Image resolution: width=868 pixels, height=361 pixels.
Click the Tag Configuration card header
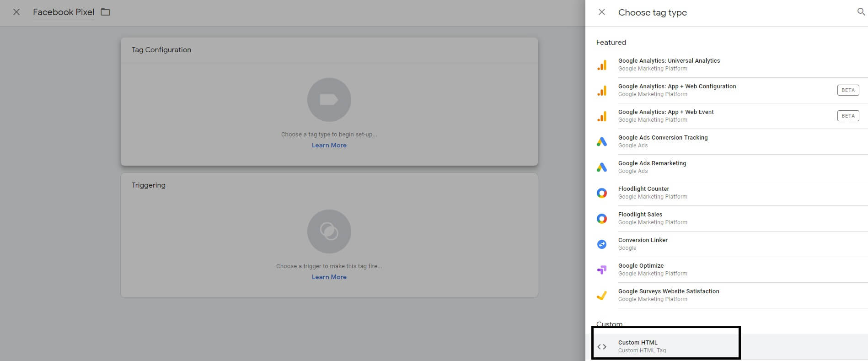[329, 50]
